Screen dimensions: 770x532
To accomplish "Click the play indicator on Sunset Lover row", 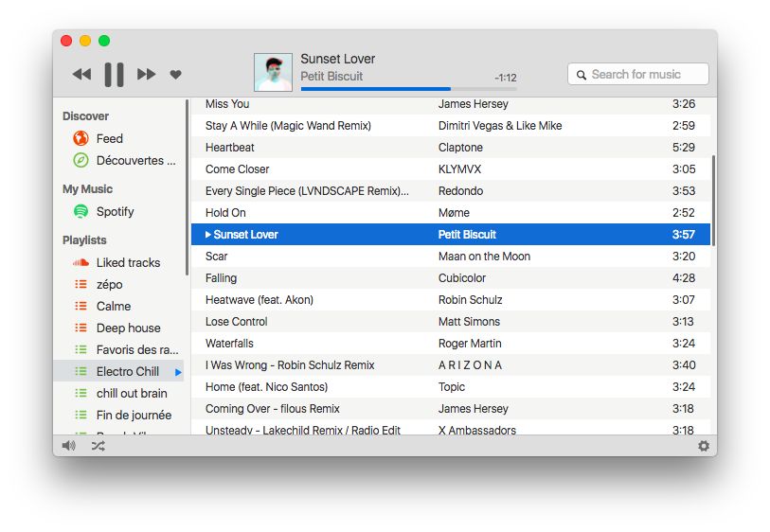I will point(208,235).
